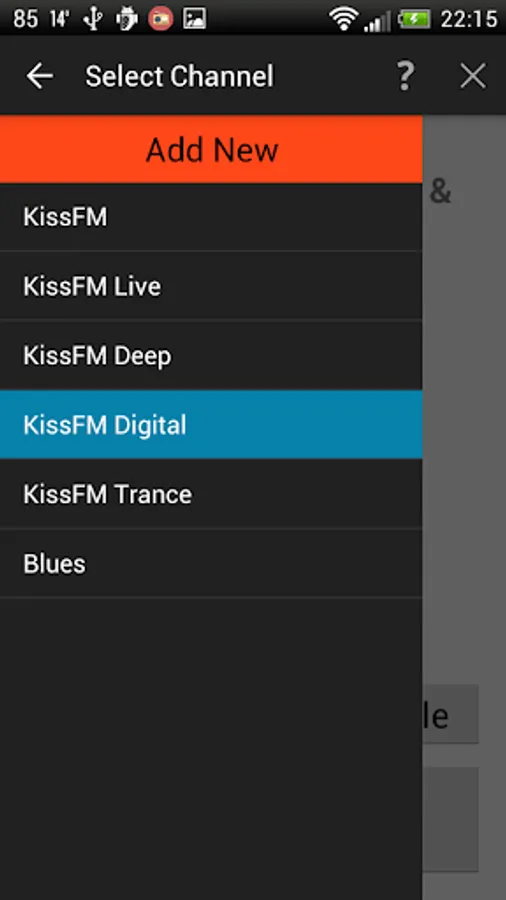Tap the dimmed button behind the drawer

450,714
